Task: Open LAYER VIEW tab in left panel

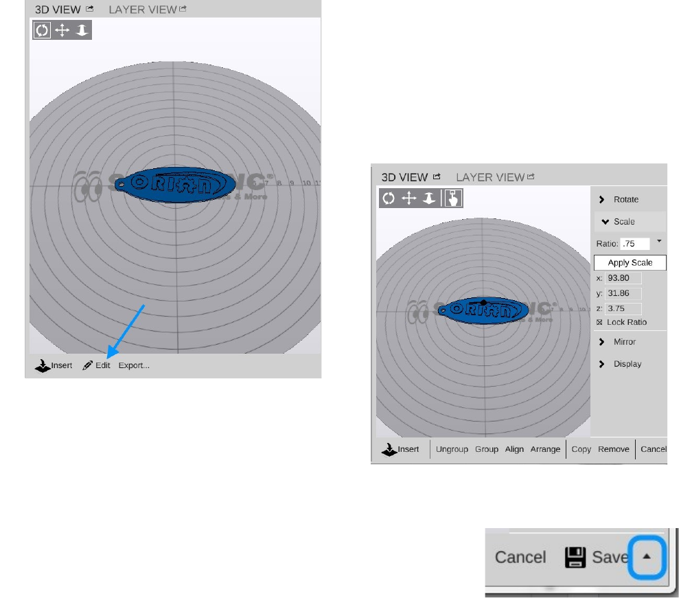Action: pyautogui.click(x=143, y=10)
